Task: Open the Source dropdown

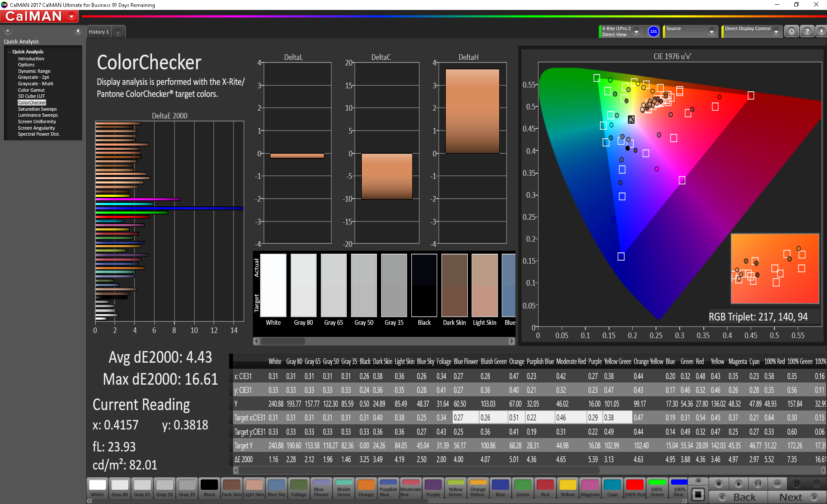Action: pos(711,31)
